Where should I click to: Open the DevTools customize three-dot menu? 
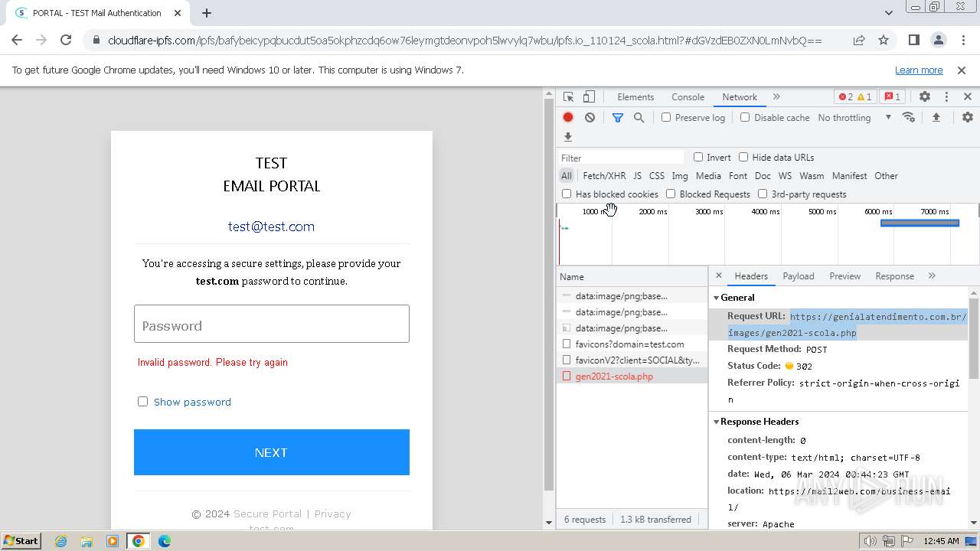(x=946, y=97)
